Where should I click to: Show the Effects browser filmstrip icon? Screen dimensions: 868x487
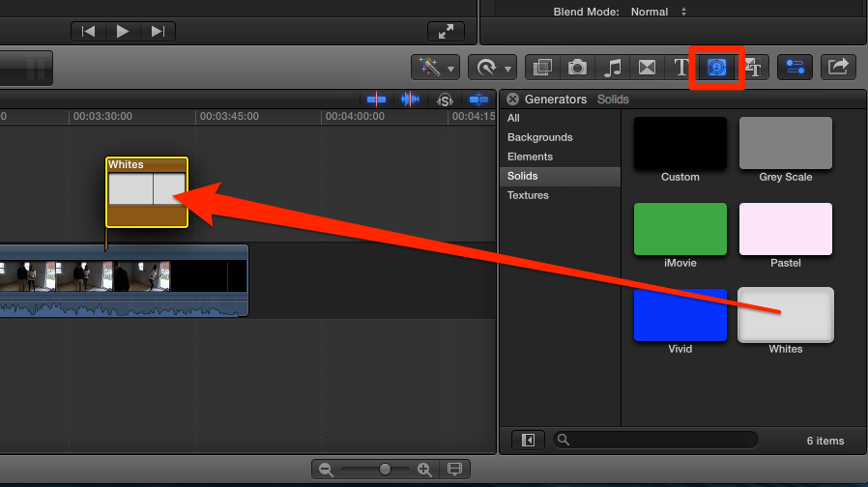coord(542,67)
